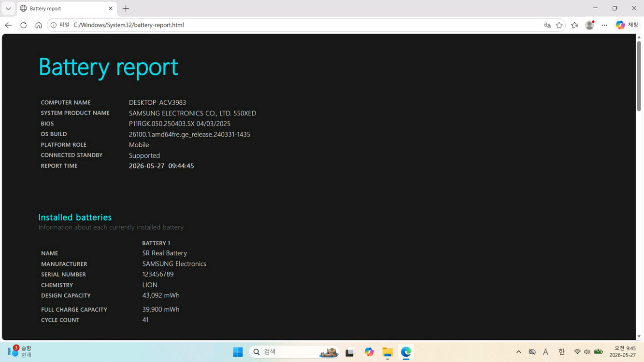Screen dimensions: 644x362
Task: Click the Battery report heading
Action: (108, 67)
